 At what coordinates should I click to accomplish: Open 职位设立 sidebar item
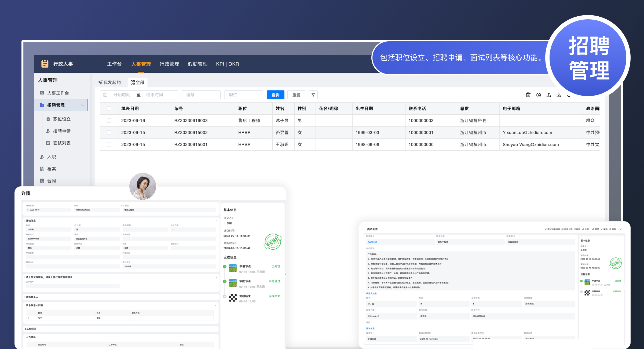tap(62, 119)
